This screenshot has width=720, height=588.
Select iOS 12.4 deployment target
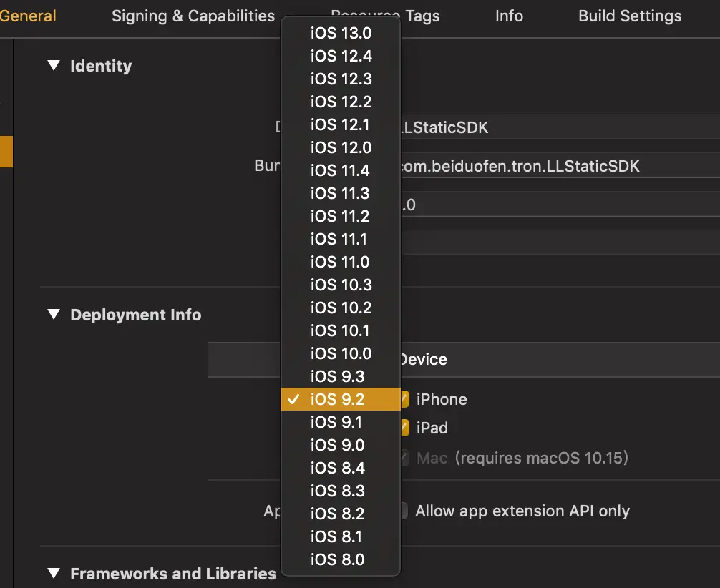[341, 56]
